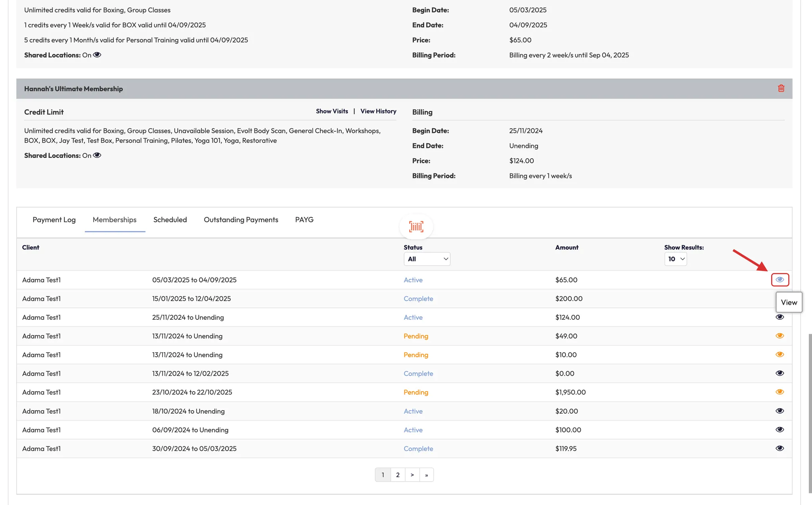The width and height of the screenshot is (812, 505).
Task: Click the Show Visits link
Action: [332, 111]
